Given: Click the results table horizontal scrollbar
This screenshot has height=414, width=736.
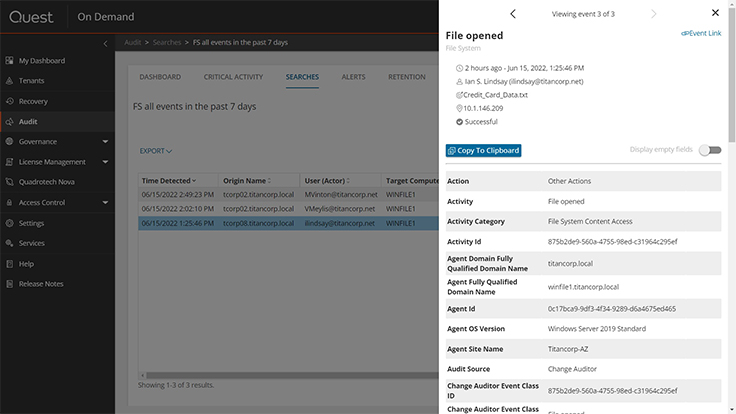Looking at the screenshot, I should 292,376.
